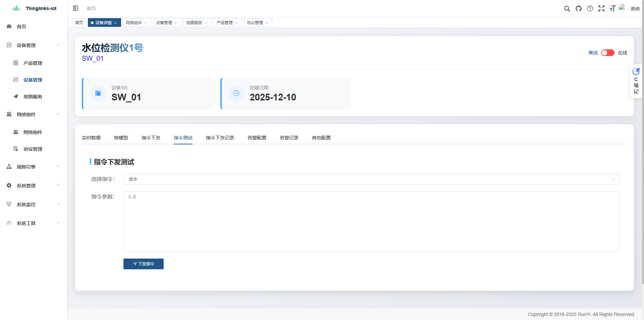The image size is (644, 320).
Task: Open the 物模型 tab
Action: point(121,138)
